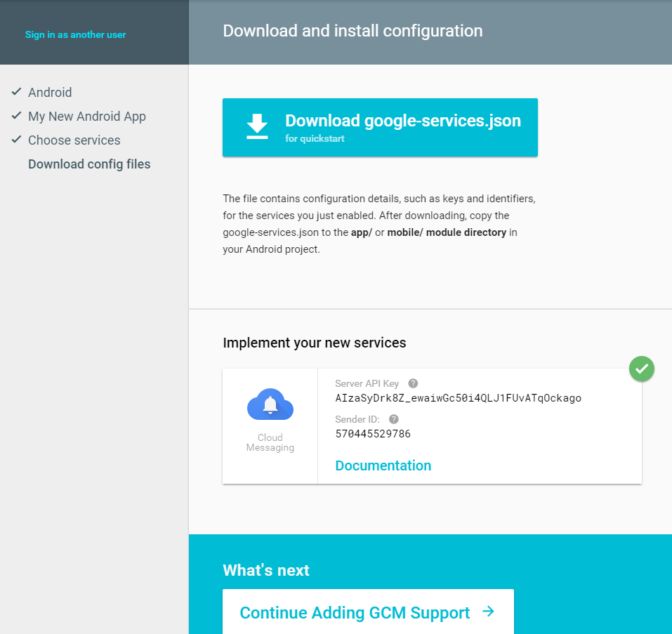Click Continue Adding GCM Support
Screen dimensions: 672x634
(x=368, y=612)
